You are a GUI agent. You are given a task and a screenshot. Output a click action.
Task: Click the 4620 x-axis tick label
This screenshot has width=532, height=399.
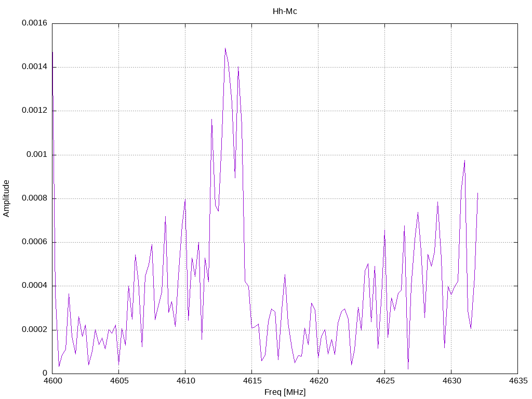coord(318,381)
